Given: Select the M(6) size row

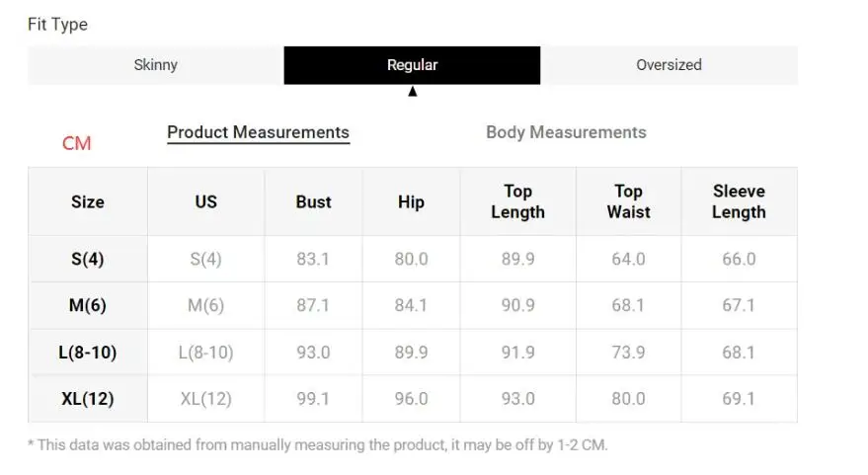Looking at the screenshot, I should click(x=413, y=305).
